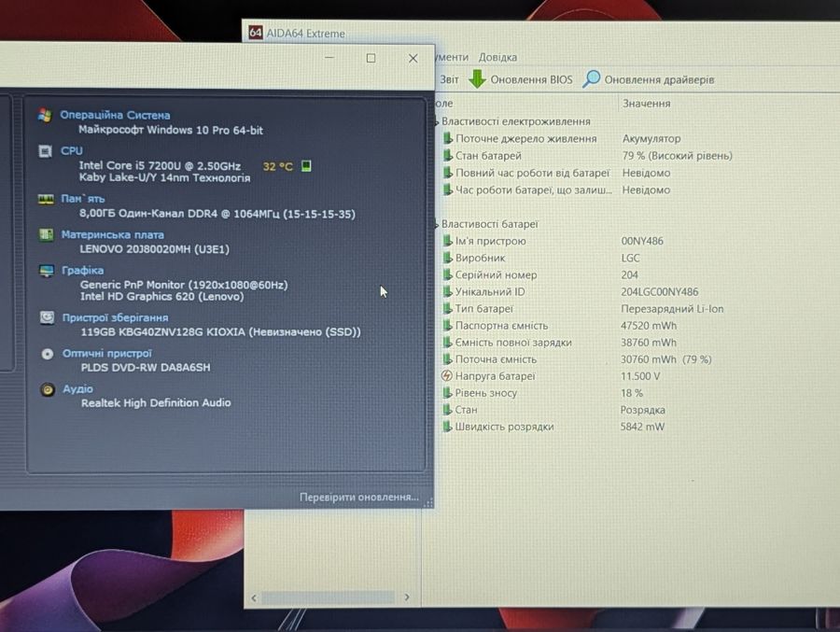Viewport: 840px width, 632px height.
Task: Select the Акумулятор power source value
Action: 651,139
